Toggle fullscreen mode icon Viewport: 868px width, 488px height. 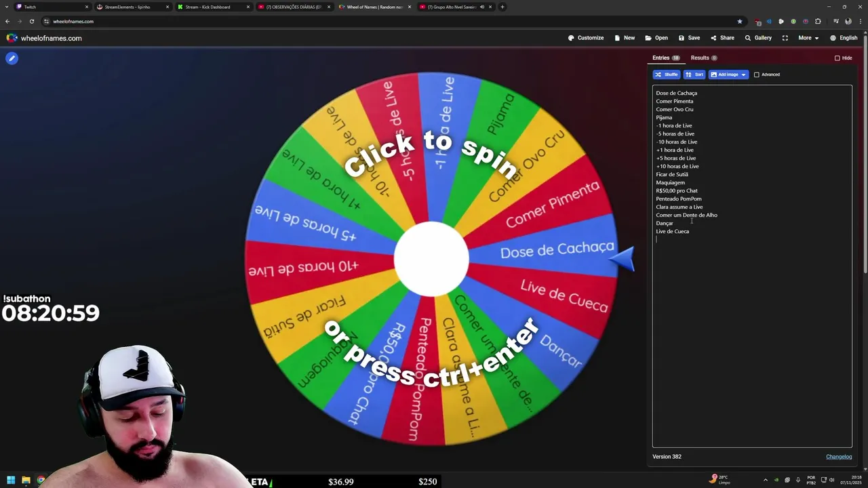point(785,38)
